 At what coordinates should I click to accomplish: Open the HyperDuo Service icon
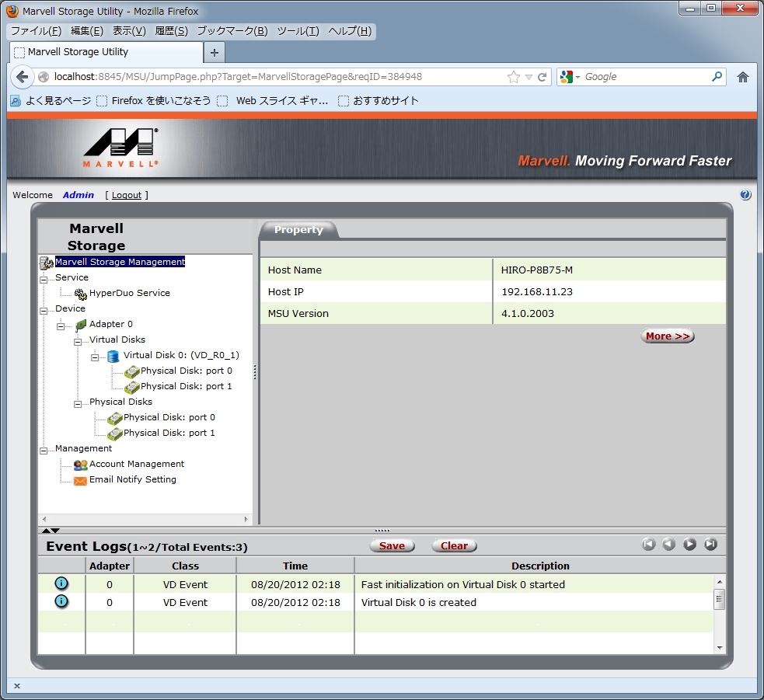click(x=80, y=294)
